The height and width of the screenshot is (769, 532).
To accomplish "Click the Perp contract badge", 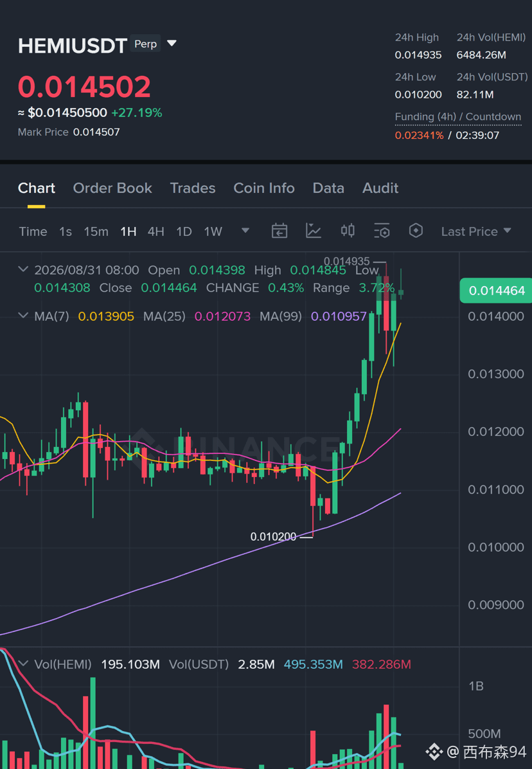I will click(x=145, y=44).
